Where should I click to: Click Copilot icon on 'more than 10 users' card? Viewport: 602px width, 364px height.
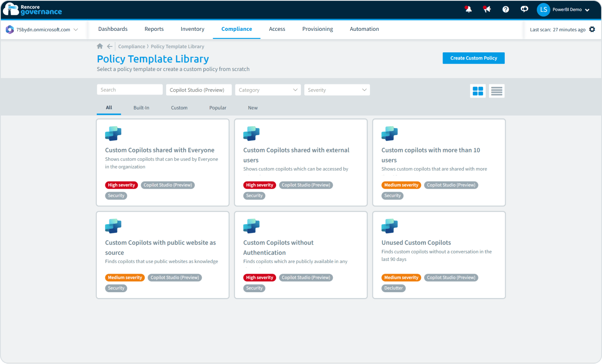click(x=390, y=133)
